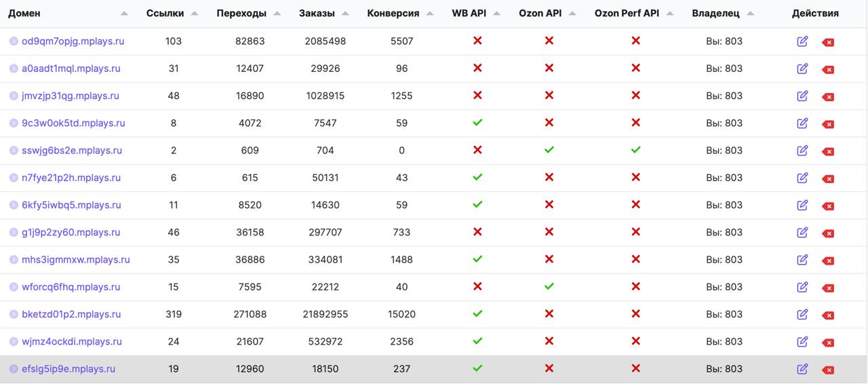Open the n7fye21p2h.mplays.ru link
The height and width of the screenshot is (384, 868).
71,178
